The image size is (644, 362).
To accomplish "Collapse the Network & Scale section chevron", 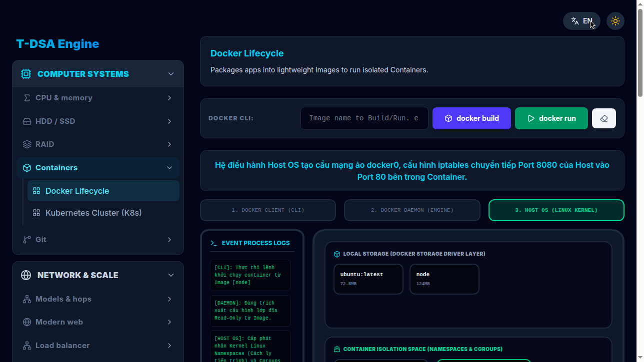I will [171, 275].
